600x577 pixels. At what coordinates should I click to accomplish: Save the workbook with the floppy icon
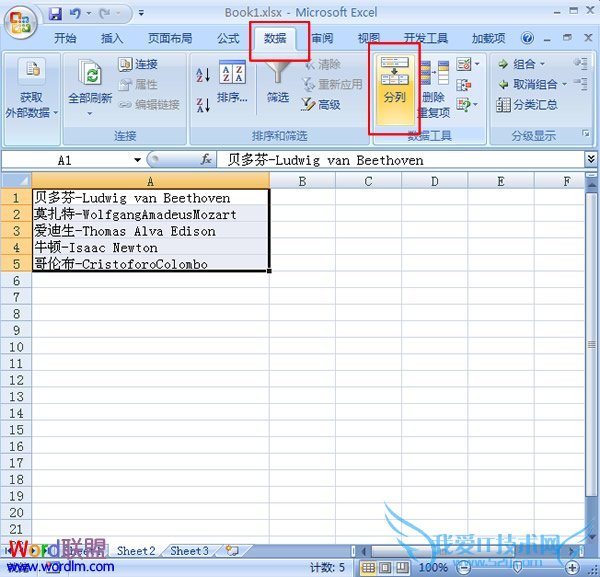(x=55, y=14)
